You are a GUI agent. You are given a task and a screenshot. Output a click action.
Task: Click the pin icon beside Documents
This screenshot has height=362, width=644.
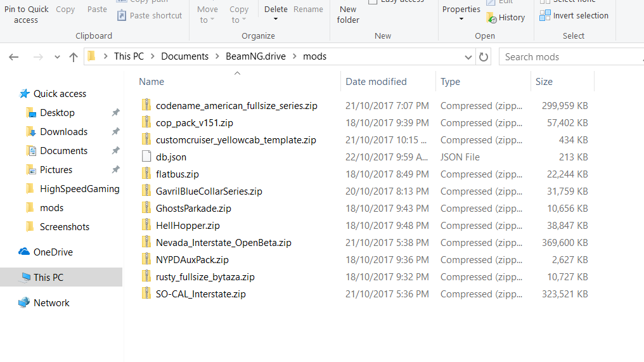pyautogui.click(x=116, y=150)
